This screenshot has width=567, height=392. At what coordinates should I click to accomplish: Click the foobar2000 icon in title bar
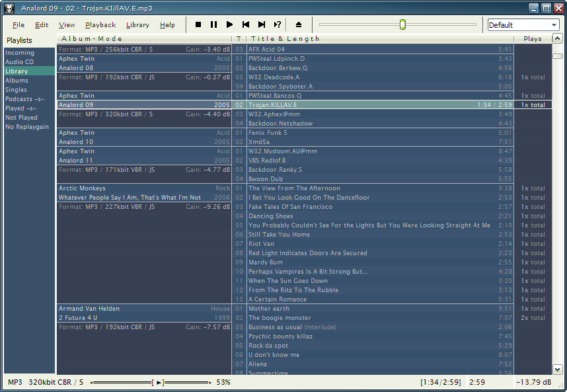(10, 8)
